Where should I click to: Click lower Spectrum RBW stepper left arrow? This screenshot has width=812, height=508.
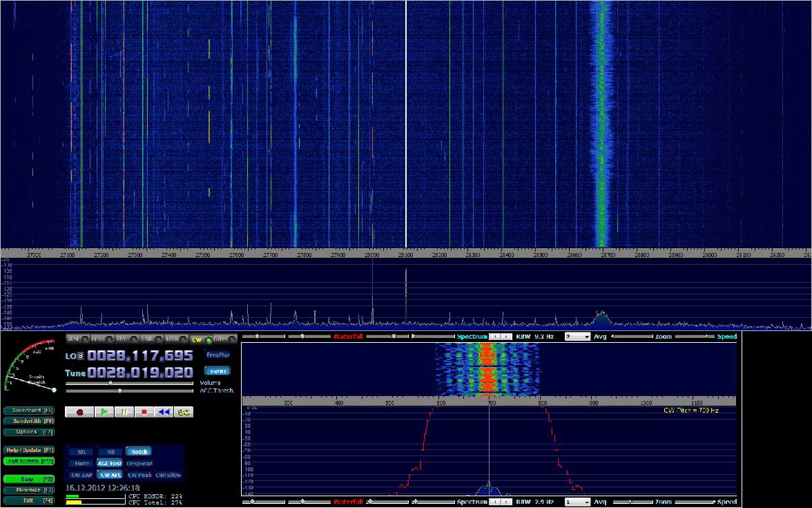tap(495, 502)
